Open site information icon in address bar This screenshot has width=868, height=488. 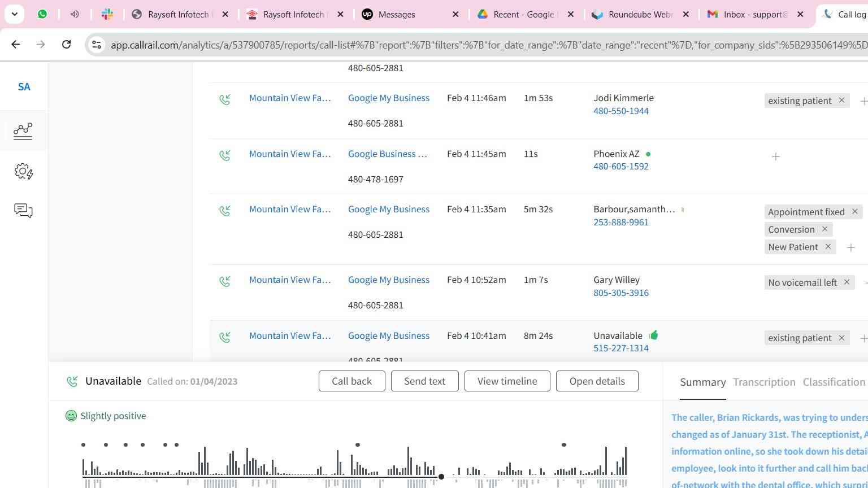(x=97, y=45)
